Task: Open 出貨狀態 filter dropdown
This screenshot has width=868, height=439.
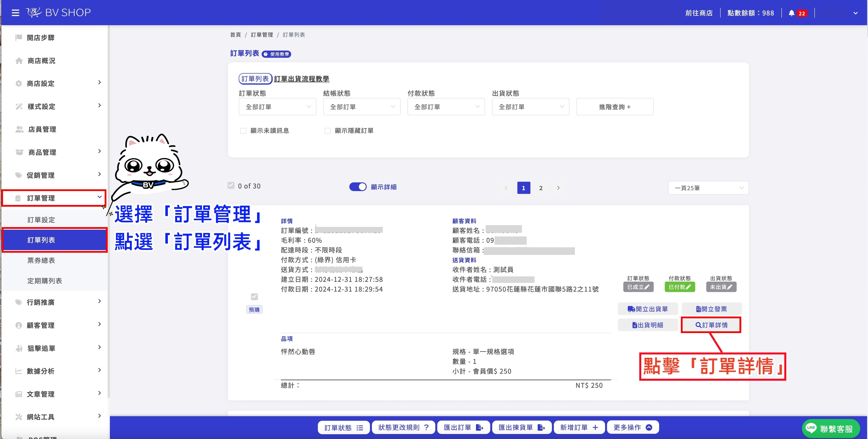Action: coord(530,107)
